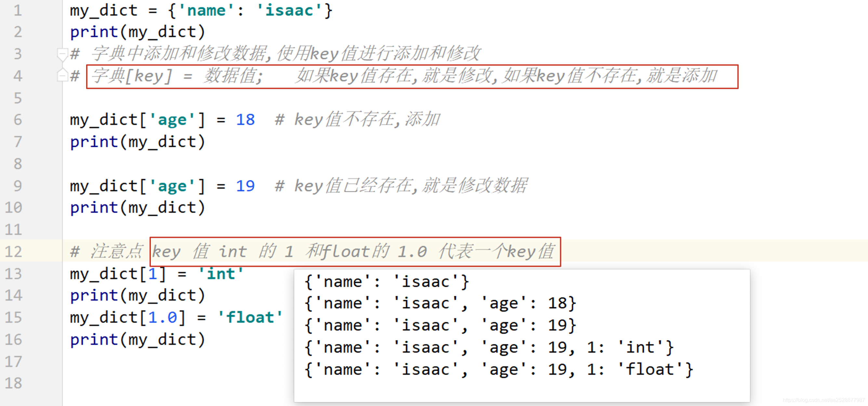Click line number 12 in the gutter
Screen dimensions: 868x406
click(x=13, y=251)
